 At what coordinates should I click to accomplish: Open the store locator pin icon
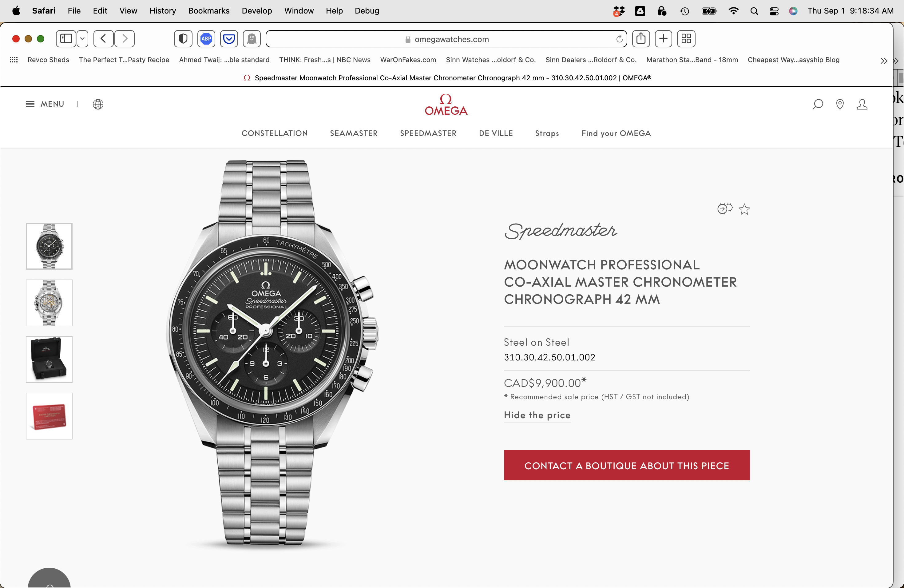tap(840, 104)
